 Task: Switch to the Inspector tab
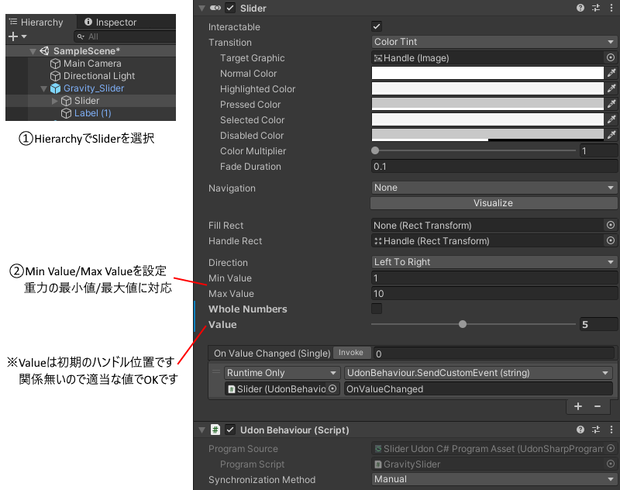click(x=110, y=22)
